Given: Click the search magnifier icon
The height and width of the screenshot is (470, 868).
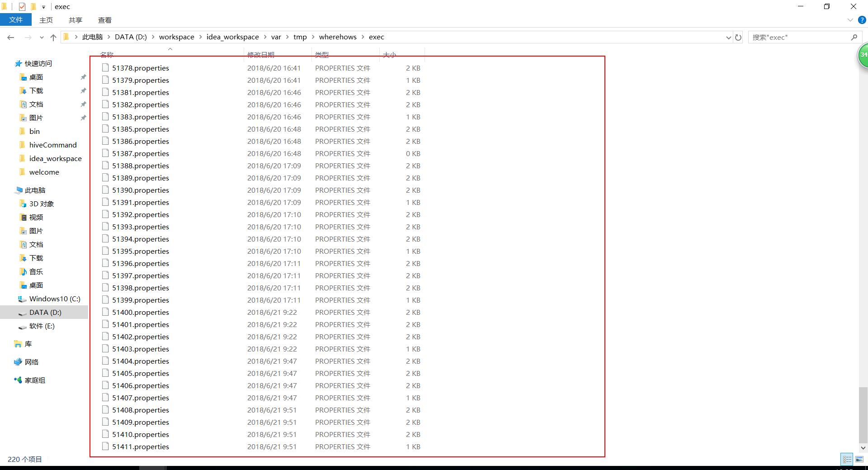Looking at the screenshot, I should (x=854, y=37).
